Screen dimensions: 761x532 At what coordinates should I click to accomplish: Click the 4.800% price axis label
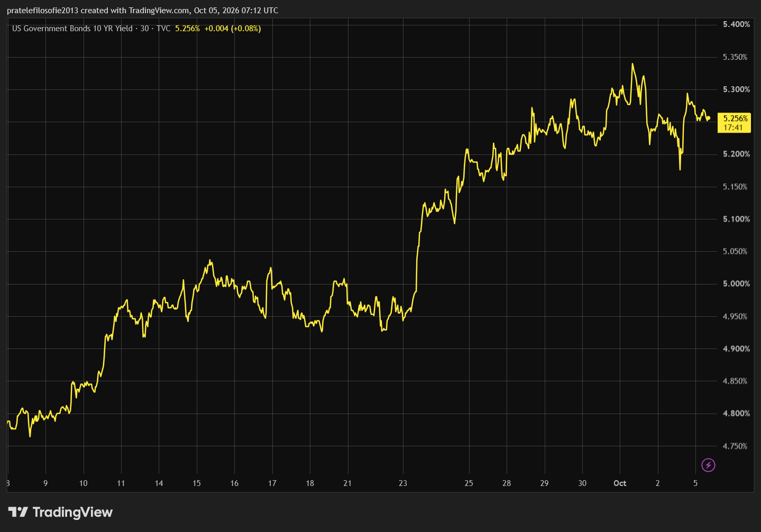pos(736,414)
